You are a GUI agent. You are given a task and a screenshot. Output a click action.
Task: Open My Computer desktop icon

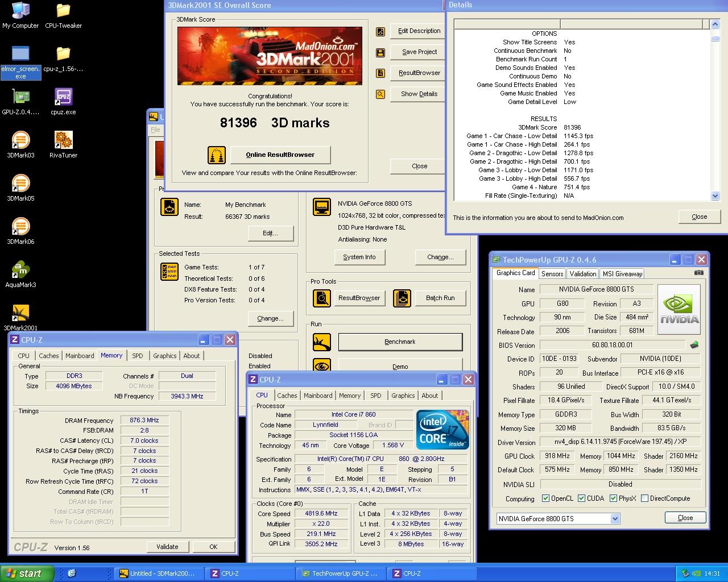click(x=20, y=16)
